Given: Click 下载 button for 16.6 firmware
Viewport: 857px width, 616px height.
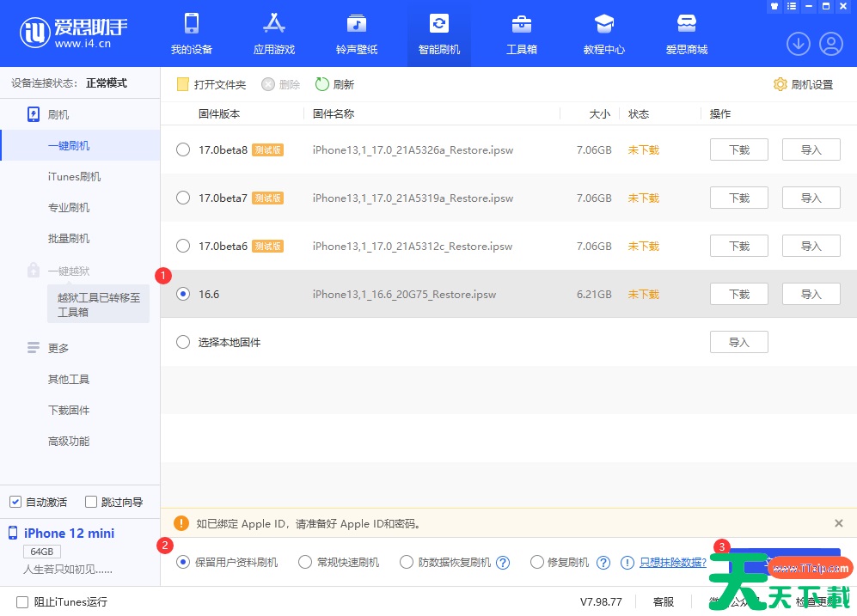Looking at the screenshot, I should [738, 294].
